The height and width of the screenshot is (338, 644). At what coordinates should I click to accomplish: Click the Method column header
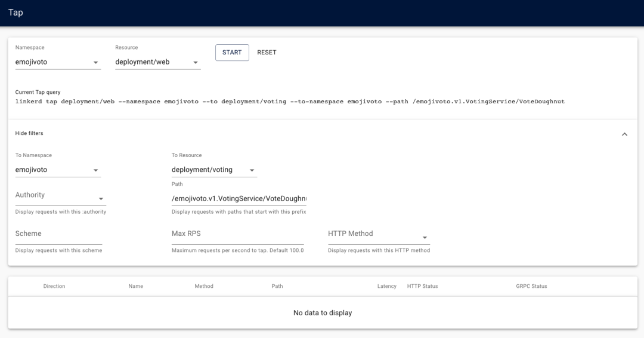204,286
